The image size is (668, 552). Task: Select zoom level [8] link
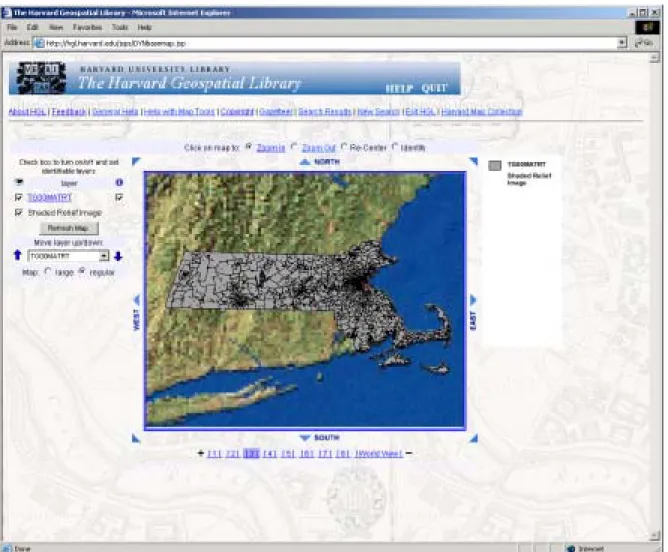[343, 454]
